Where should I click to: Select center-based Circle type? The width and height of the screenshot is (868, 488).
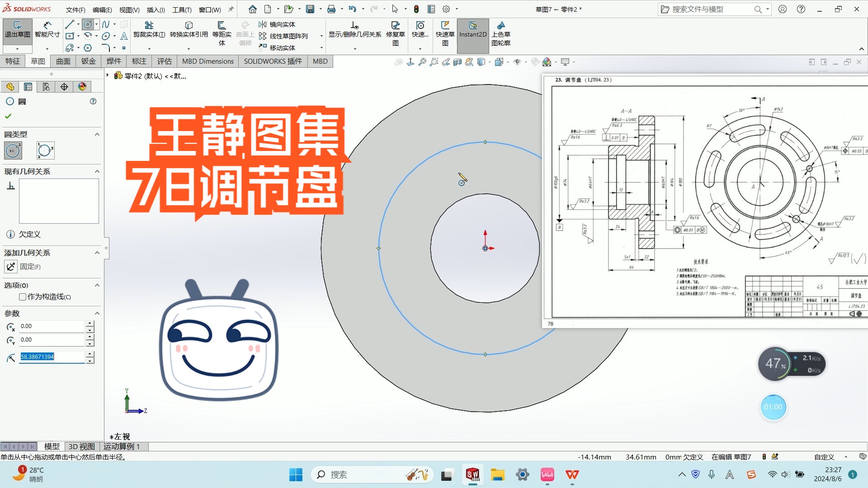(13, 150)
